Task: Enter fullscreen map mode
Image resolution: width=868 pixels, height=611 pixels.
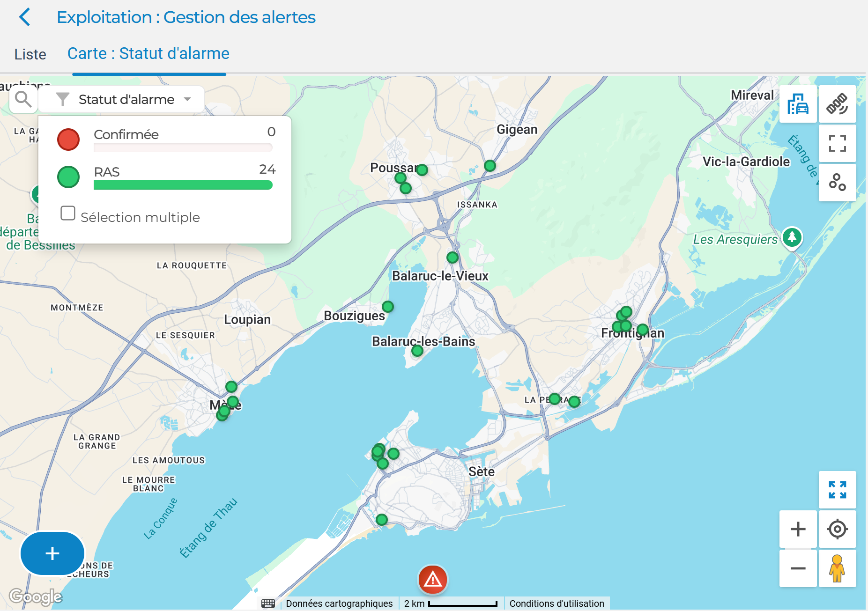Action: pyautogui.click(x=837, y=143)
